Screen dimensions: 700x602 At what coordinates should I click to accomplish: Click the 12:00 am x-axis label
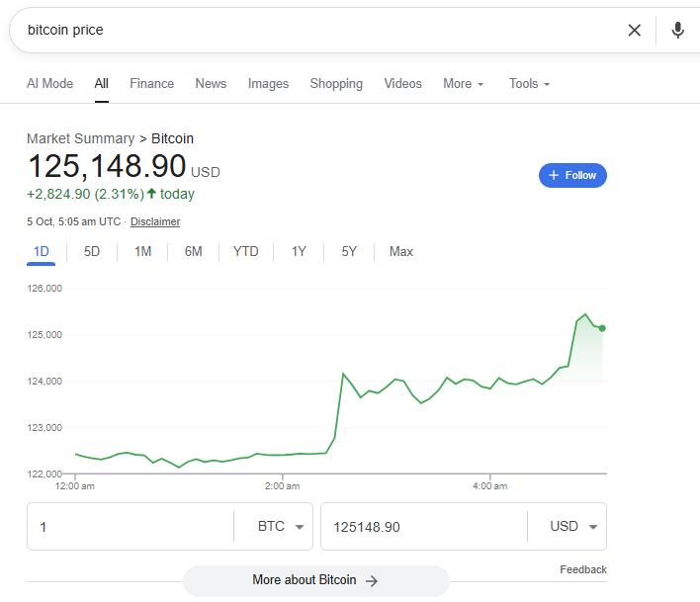click(x=74, y=486)
